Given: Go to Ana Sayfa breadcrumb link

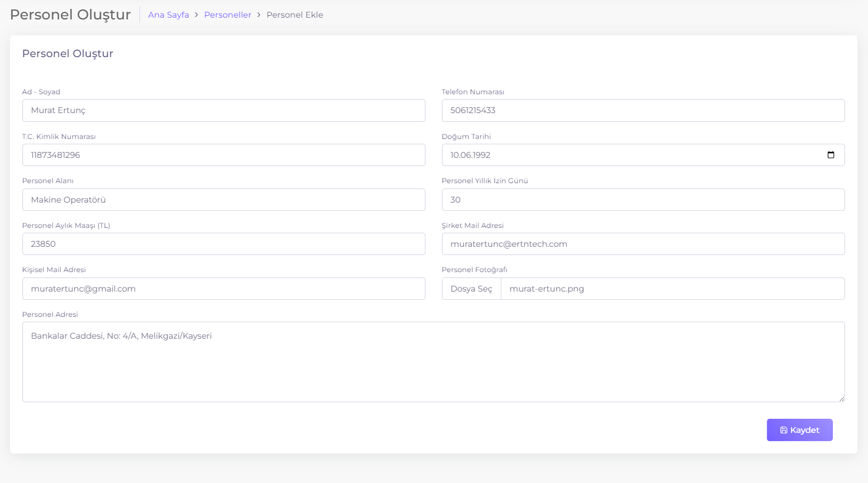Looking at the screenshot, I should point(168,15).
